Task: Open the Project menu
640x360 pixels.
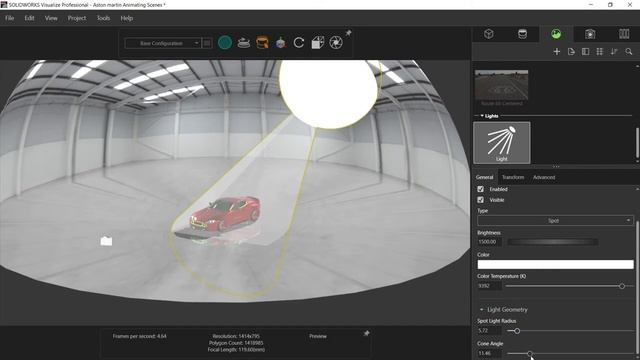Action: pos(77,18)
